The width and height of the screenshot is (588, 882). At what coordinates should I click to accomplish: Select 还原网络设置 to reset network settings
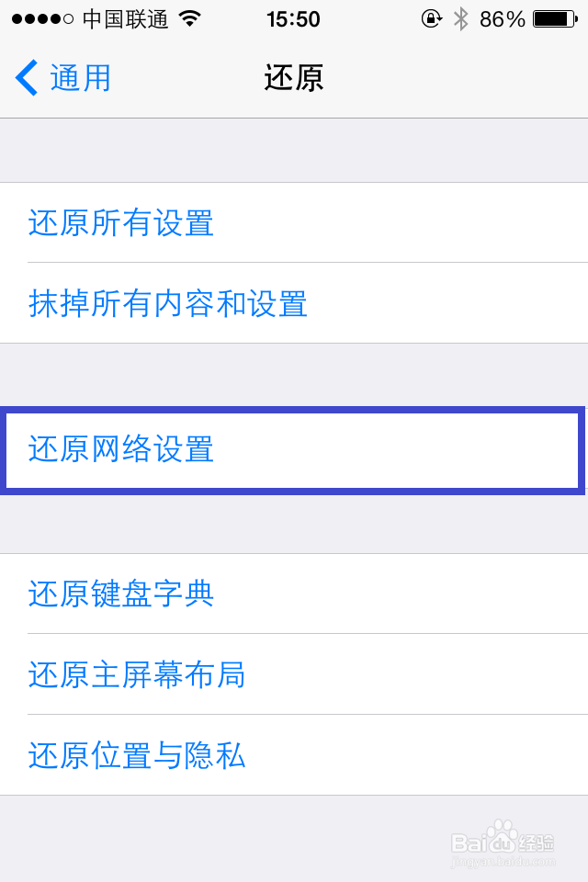118,450
